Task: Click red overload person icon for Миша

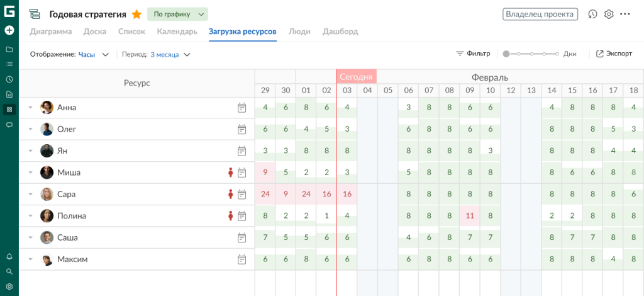Action: [230, 173]
